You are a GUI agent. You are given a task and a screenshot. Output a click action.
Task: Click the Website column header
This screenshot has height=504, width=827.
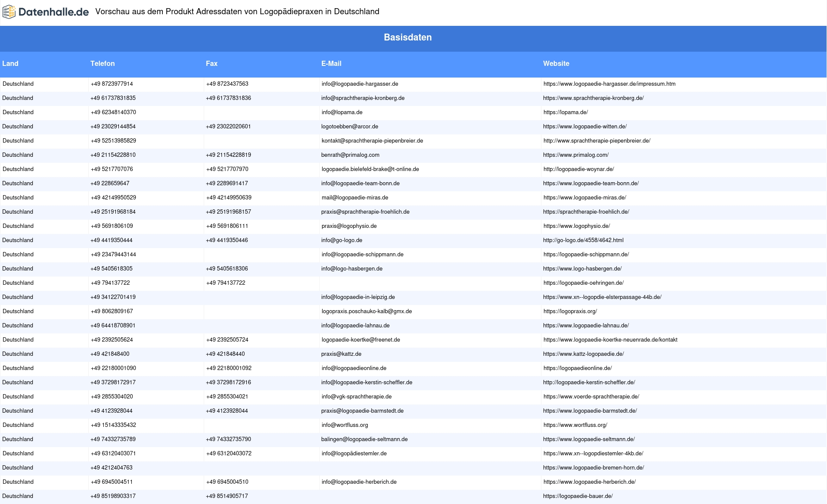tap(556, 63)
